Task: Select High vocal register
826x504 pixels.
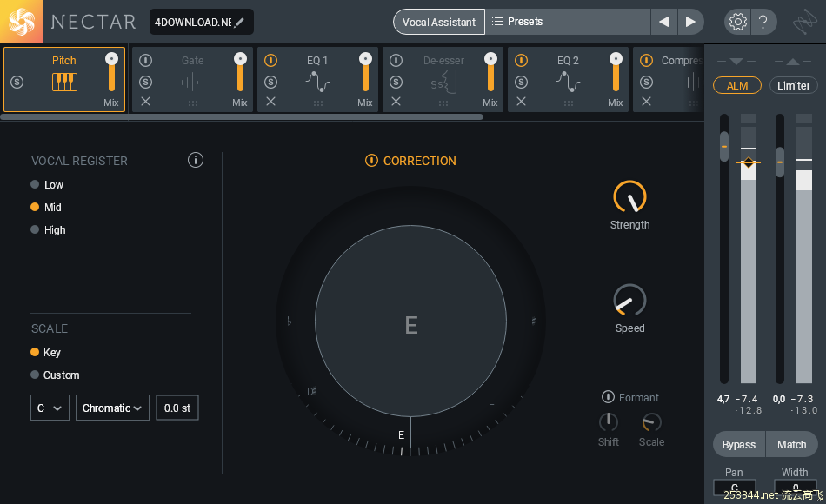Action: (x=48, y=229)
